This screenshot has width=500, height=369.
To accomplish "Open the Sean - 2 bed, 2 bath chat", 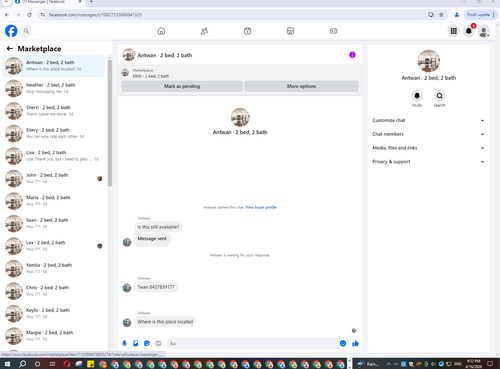I will click(54, 223).
